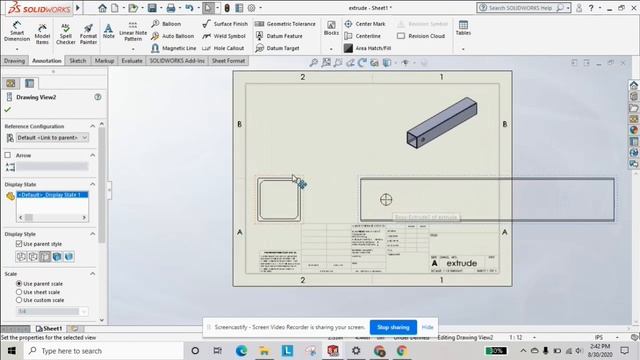The image size is (640, 360).
Task: Insert a Weld Symbol
Action: click(x=224, y=36)
